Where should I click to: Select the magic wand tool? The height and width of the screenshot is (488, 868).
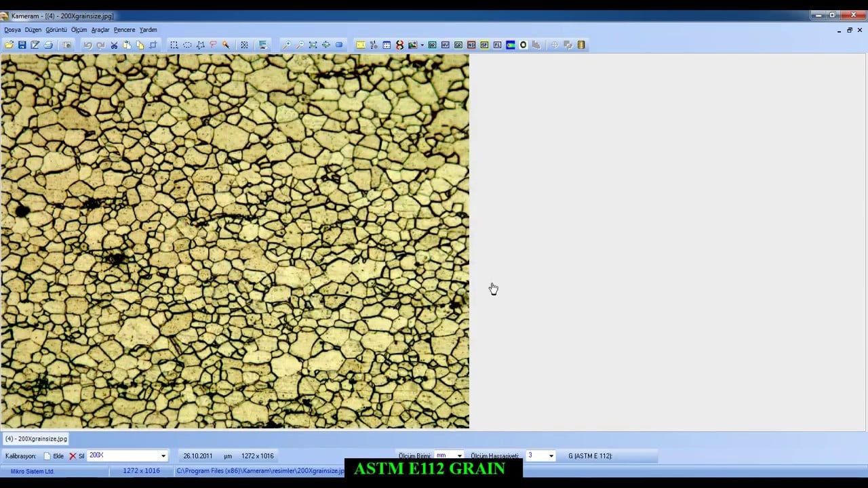226,45
